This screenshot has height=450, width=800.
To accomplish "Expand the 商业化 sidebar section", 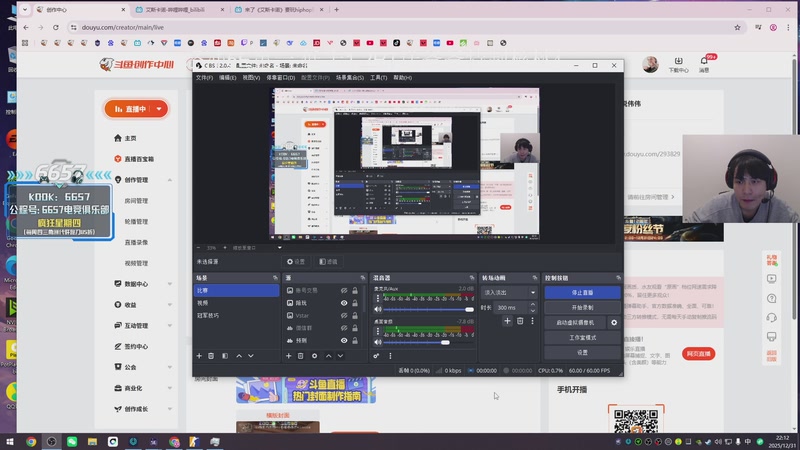I will tap(170, 388).
